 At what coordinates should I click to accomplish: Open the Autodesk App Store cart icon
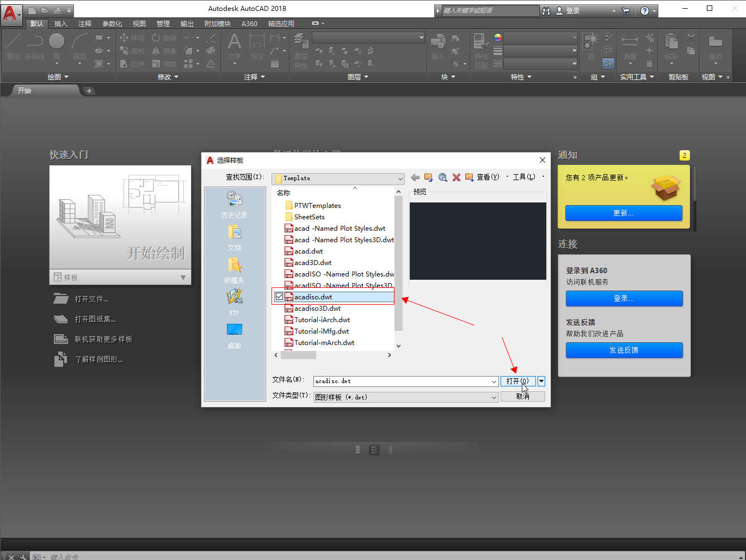[x=626, y=10]
